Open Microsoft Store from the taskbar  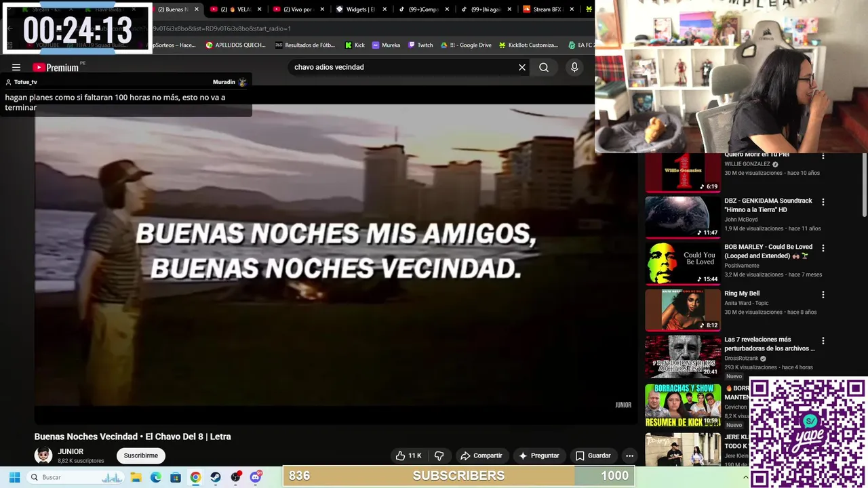[x=176, y=477]
